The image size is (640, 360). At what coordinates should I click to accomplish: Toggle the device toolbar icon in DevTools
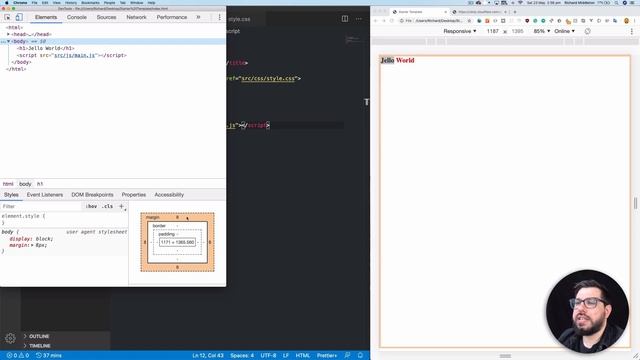(x=19, y=17)
